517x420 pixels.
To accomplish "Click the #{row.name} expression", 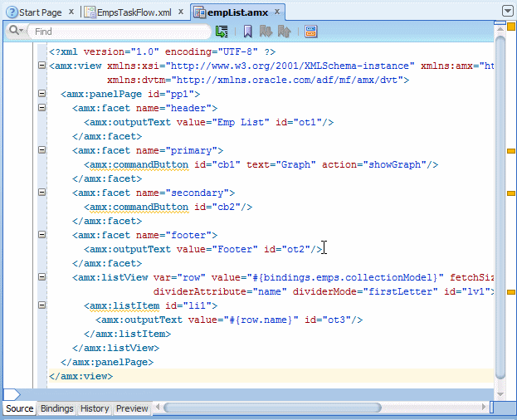I will (261, 320).
